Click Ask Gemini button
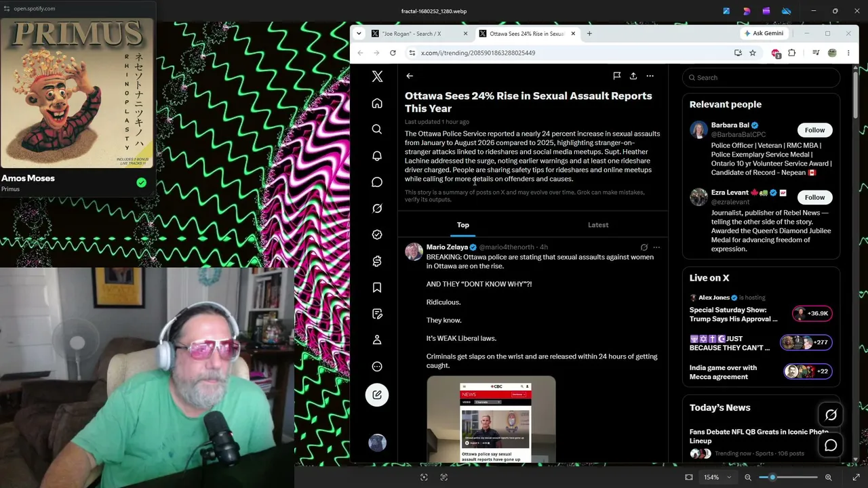The image size is (868, 488). 764,33
